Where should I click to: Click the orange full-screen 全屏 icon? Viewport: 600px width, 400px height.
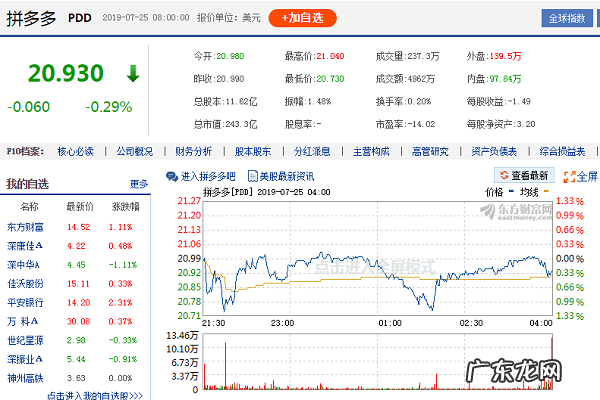(x=569, y=176)
